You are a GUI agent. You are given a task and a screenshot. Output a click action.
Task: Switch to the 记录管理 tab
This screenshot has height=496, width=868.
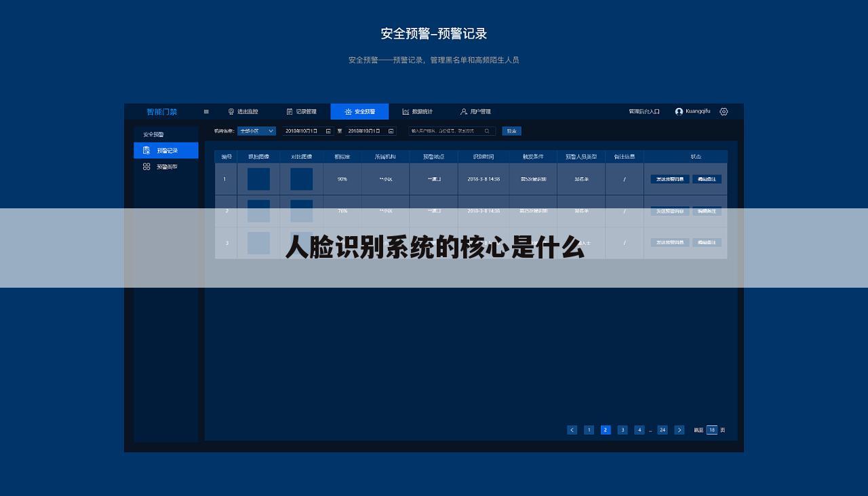point(301,112)
